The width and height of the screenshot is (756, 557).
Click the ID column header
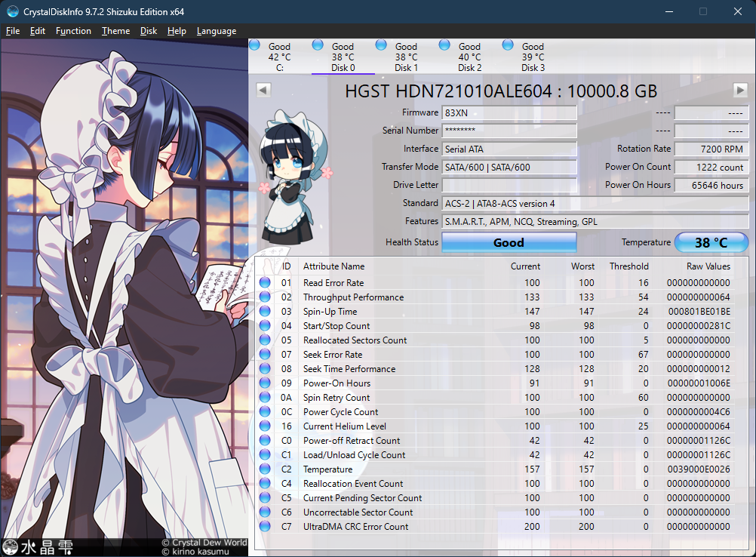point(287,266)
